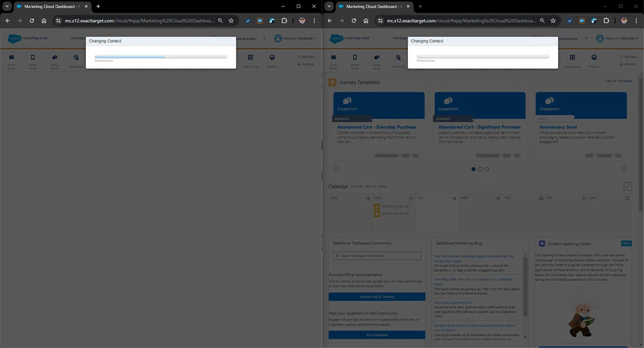
Task: Reload the page in right browser window
Action: [354, 20]
